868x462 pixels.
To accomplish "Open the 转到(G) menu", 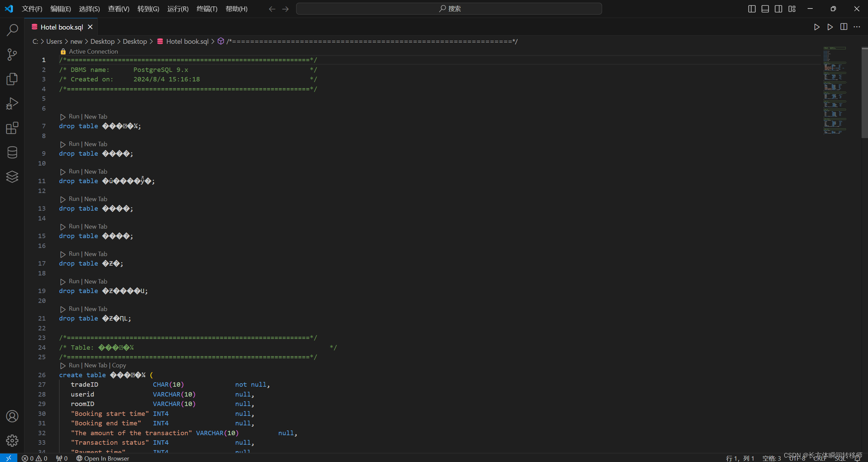I will pyautogui.click(x=148, y=9).
